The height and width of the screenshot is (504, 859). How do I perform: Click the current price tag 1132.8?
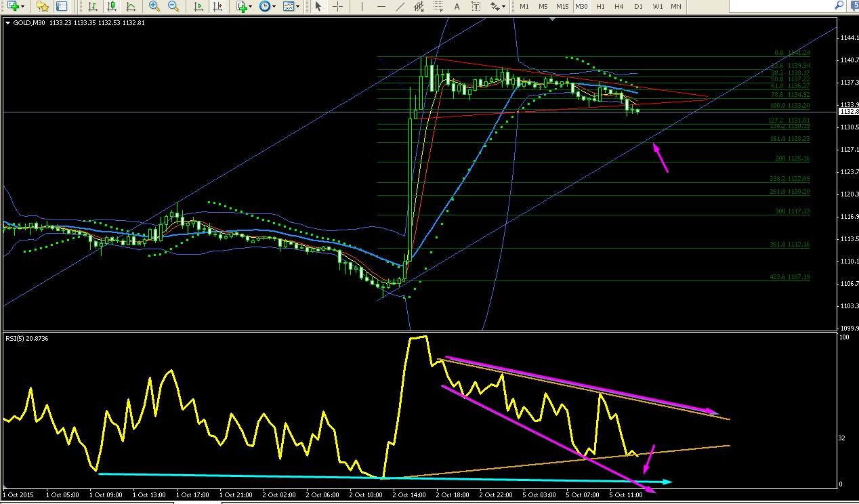[x=848, y=111]
